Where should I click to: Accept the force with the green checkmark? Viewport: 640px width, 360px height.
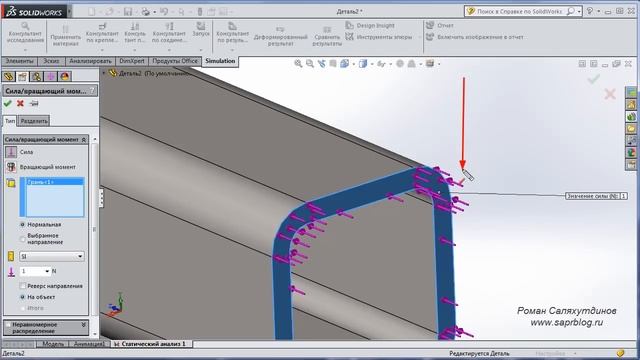pyautogui.click(x=7, y=104)
